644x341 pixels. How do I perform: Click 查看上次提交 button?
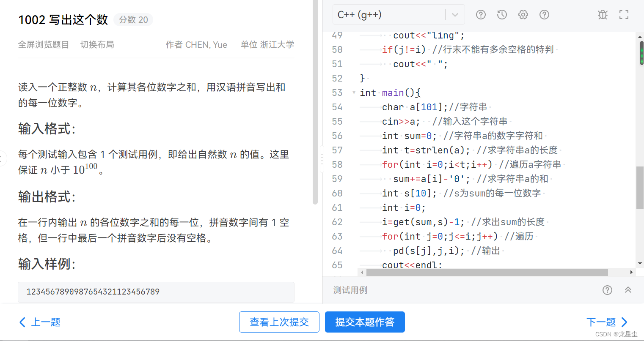pyautogui.click(x=279, y=322)
